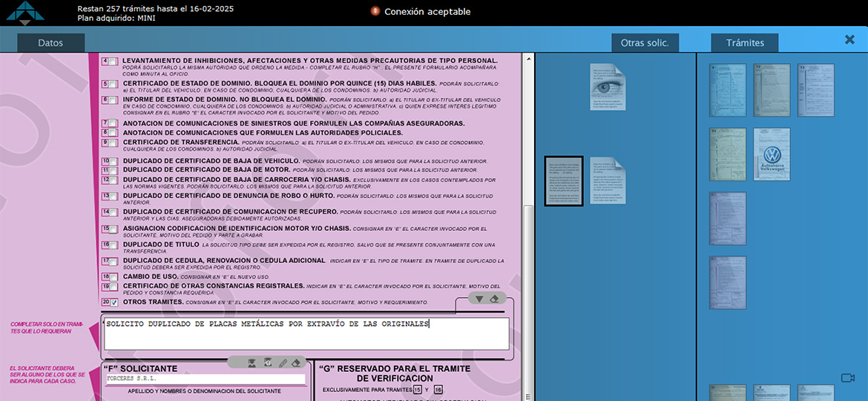Close the panel with the X button
Image resolution: width=868 pixels, height=401 pixels.
[849, 40]
